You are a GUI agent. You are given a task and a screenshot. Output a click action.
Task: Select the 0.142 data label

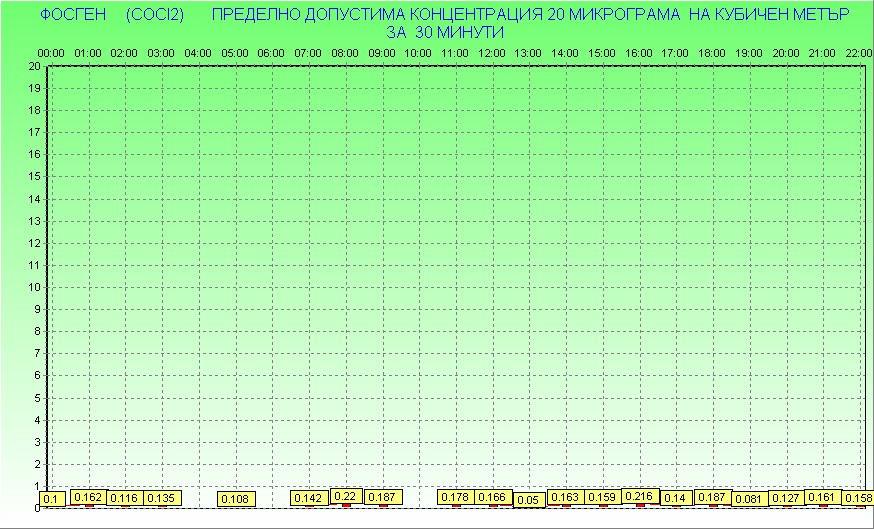[x=308, y=498]
